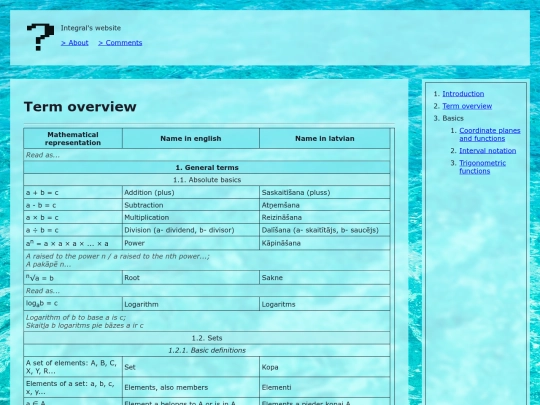Click the 'Addition (plus)' cell
The width and height of the screenshot is (540, 405).
tap(191, 193)
